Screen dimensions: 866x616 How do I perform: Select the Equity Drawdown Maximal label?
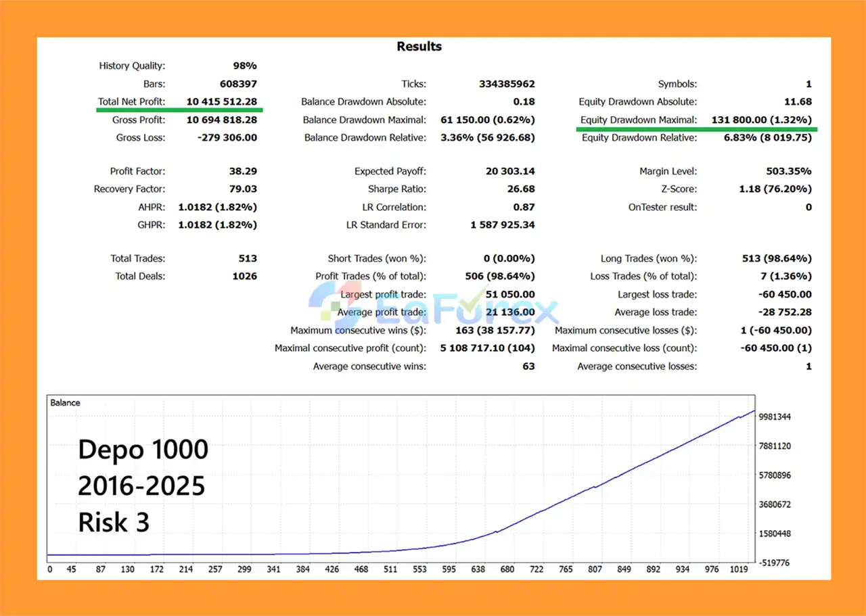click(x=638, y=120)
